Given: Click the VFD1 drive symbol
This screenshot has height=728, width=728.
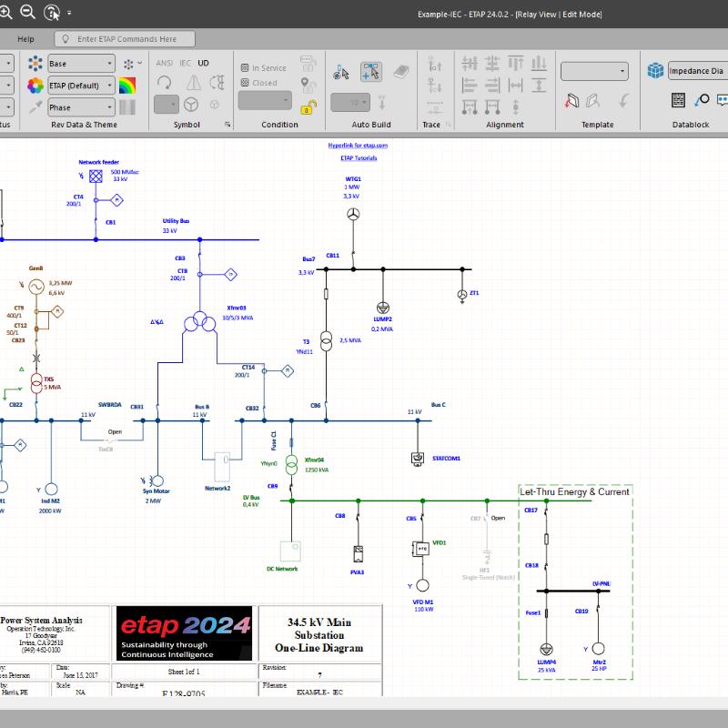Looking at the screenshot, I should click(x=421, y=549).
